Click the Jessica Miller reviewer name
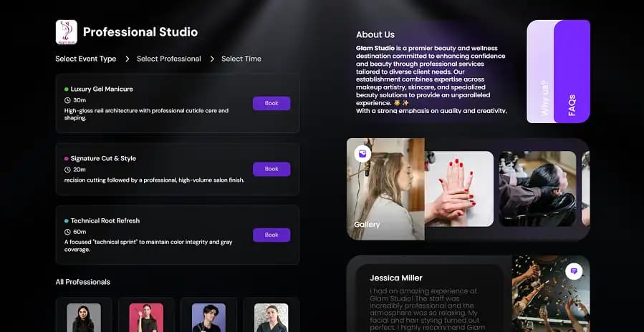 tap(396, 278)
